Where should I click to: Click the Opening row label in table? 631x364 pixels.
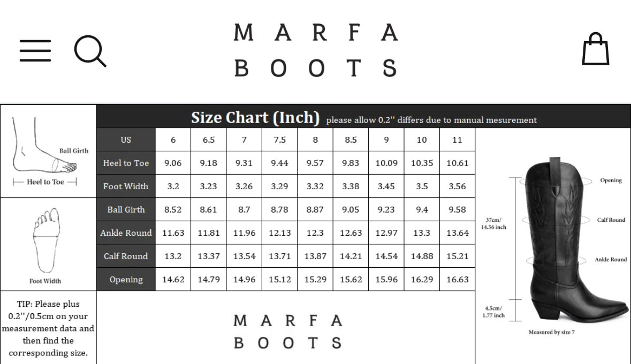pyautogui.click(x=126, y=280)
